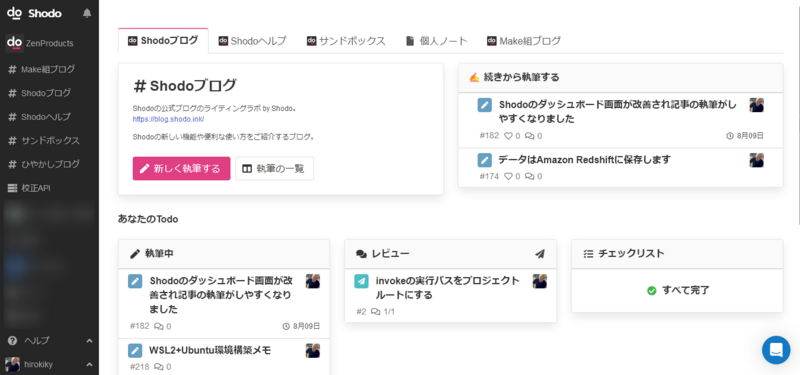Click heart icon on article #182
Viewport: 800px width, 375px height.
pos(508,136)
